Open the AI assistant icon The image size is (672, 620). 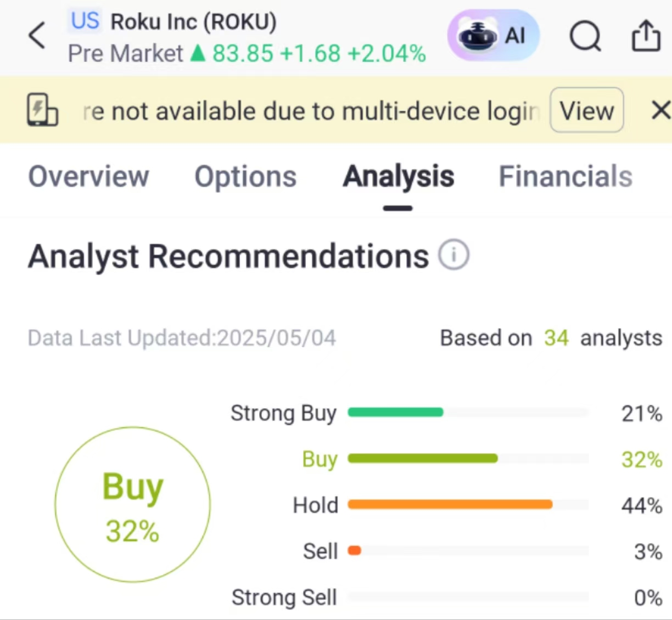pyautogui.click(x=493, y=36)
